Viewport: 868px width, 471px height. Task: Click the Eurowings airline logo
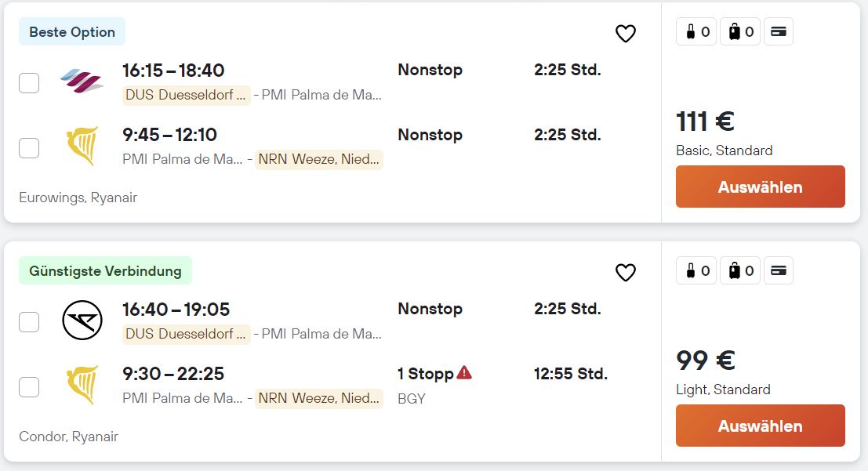(x=82, y=82)
